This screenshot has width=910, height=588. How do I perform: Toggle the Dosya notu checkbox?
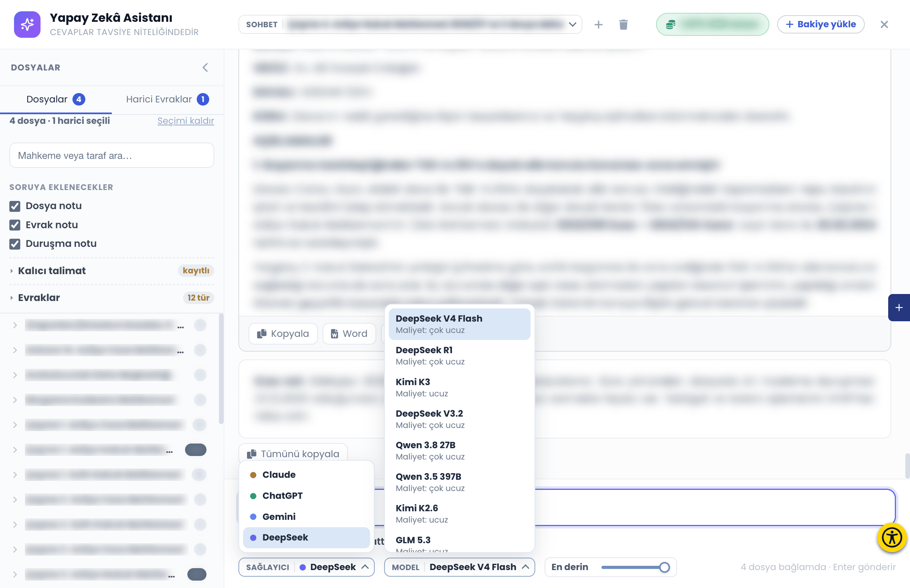point(15,206)
